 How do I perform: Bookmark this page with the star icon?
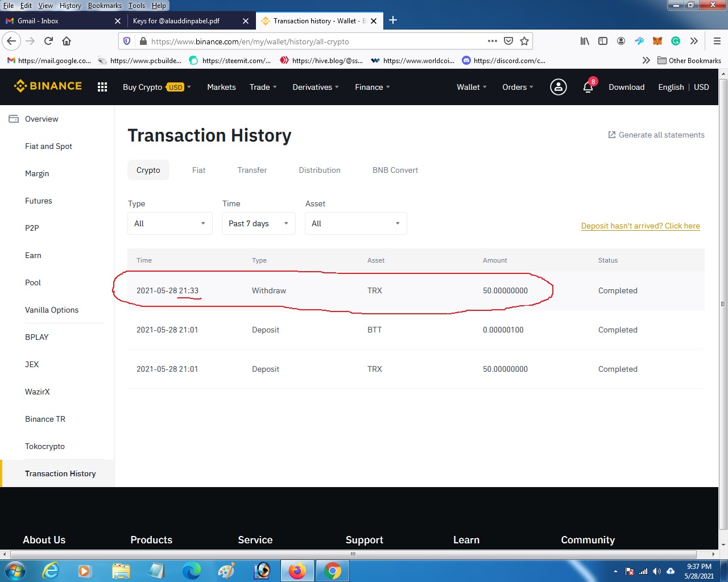pos(524,41)
